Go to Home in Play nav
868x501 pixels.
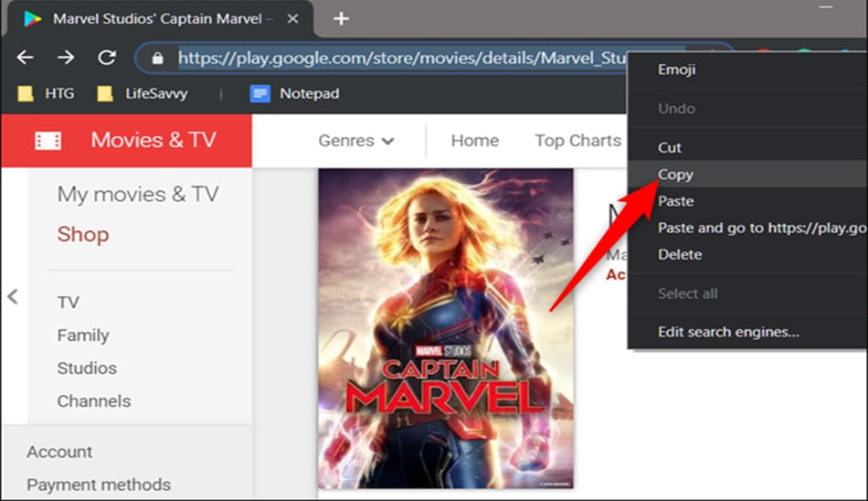(x=474, y=141)
